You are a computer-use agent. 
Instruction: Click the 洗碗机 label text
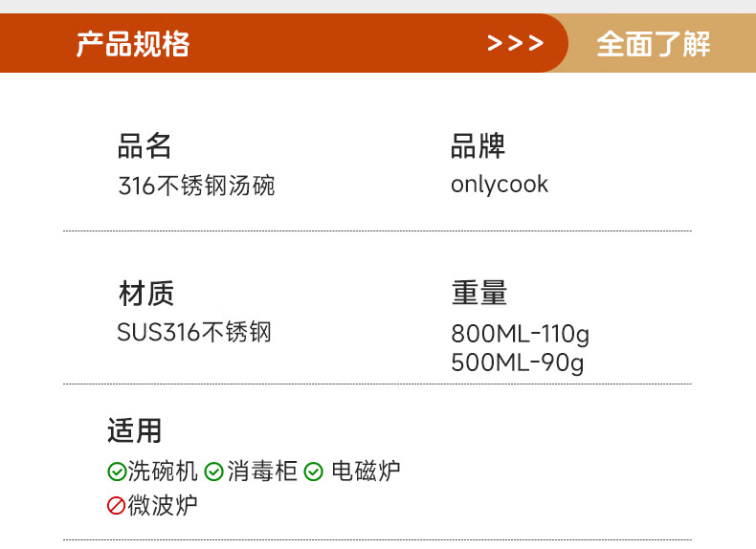tap(163, 472)
